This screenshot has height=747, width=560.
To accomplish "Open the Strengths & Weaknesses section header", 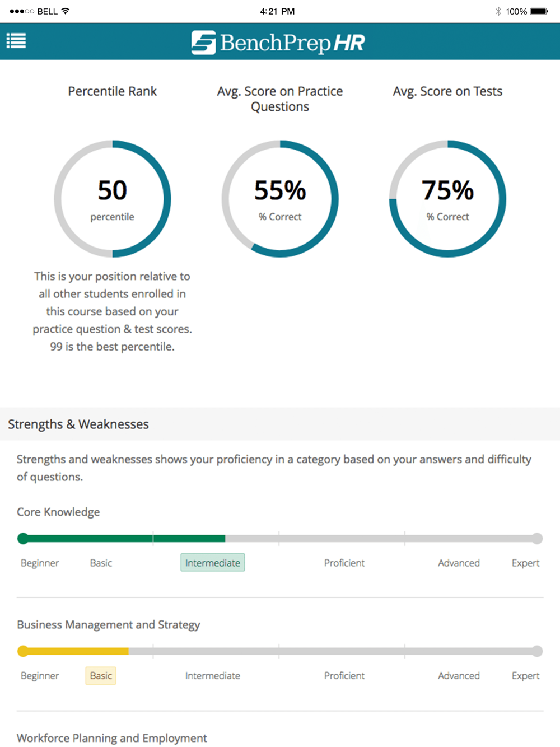I will pos(280,424).
